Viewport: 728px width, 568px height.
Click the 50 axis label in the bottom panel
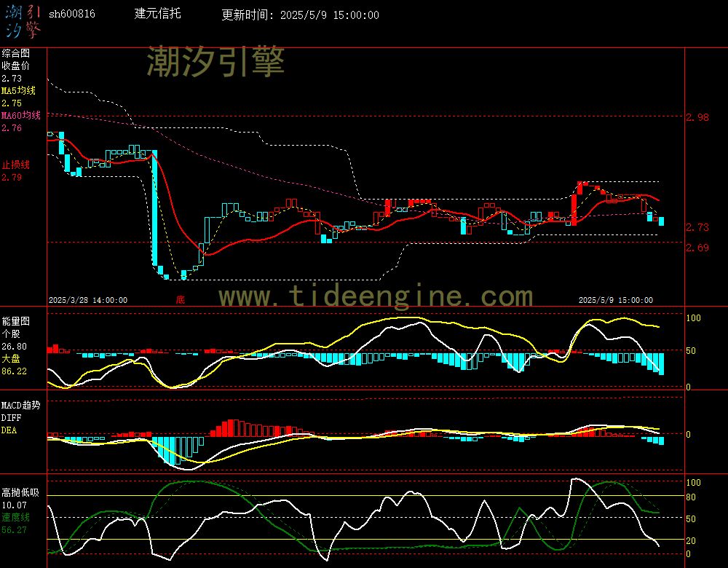(691, 518)
